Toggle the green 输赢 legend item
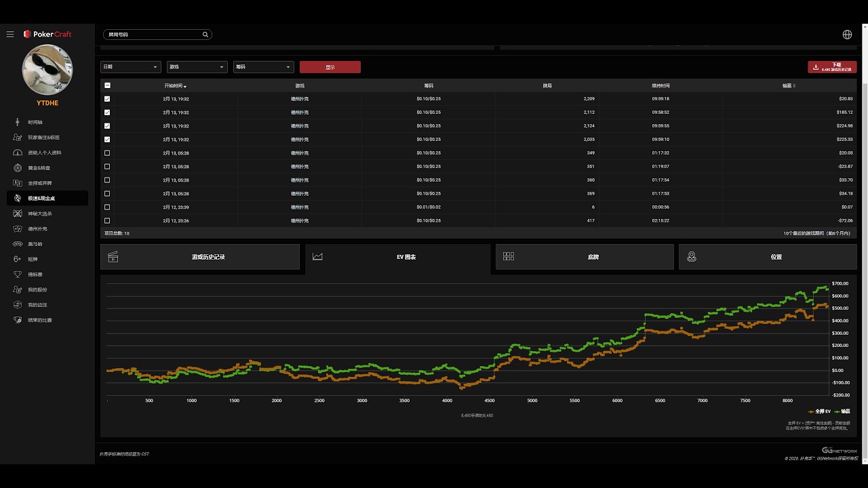Viewport: 868px width, 488px height. [842, 411]
